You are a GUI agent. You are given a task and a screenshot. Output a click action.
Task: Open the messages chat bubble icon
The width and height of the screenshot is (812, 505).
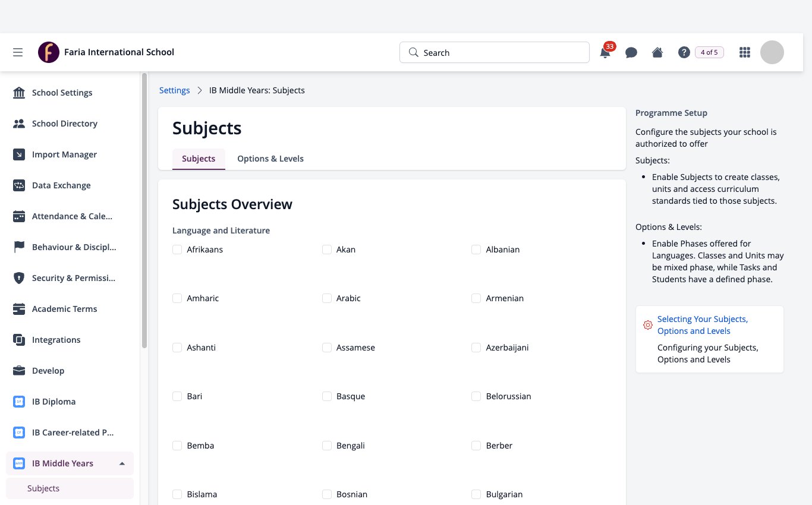[631, 52]
